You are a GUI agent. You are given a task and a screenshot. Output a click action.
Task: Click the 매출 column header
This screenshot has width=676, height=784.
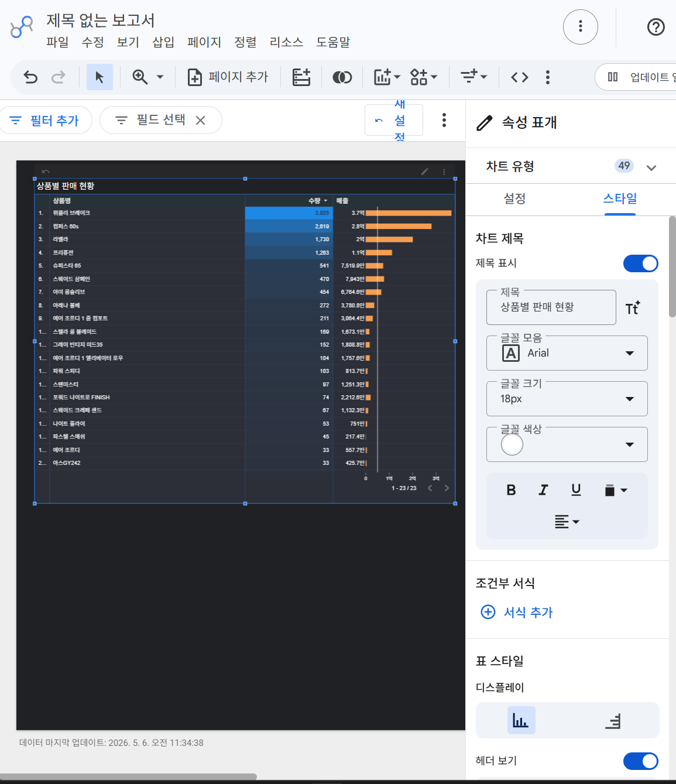point(342,200)
